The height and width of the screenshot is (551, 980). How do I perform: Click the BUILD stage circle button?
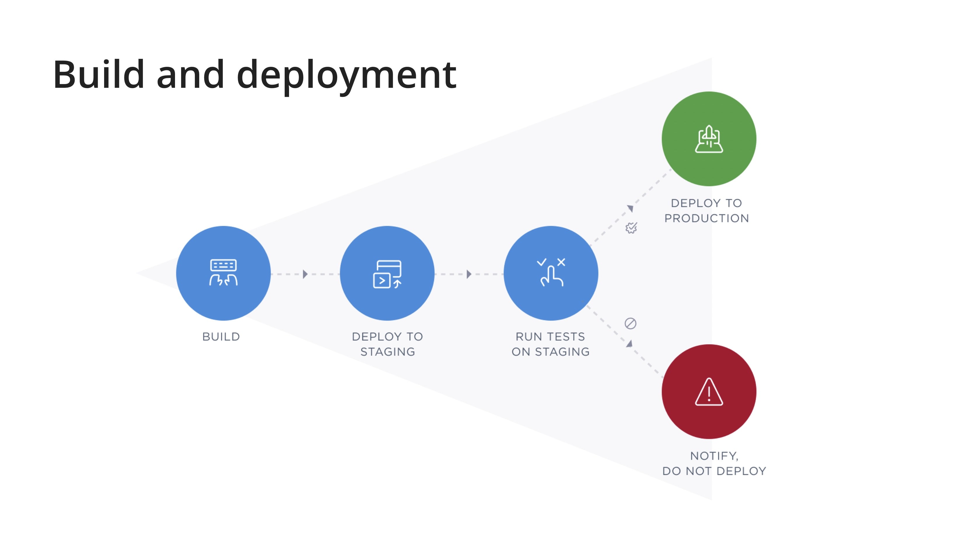coord(222,272)
